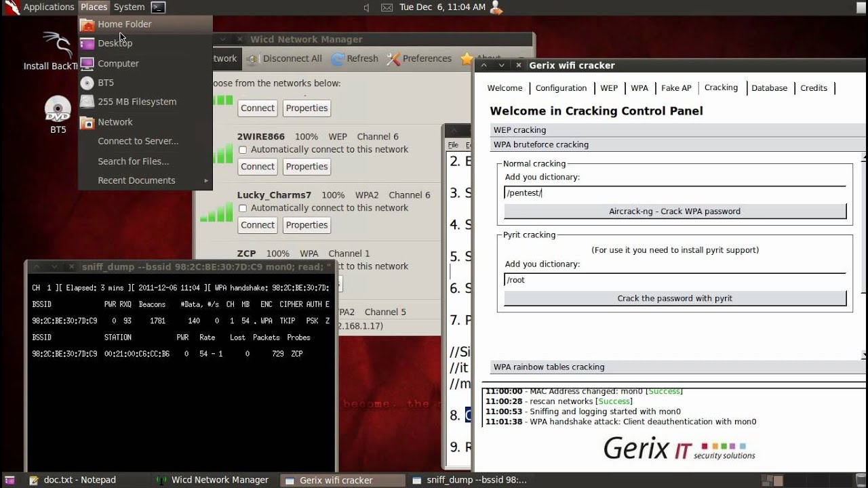Select Connect to Server in Places menu
868x488 pixels.
tap(138, 141)
